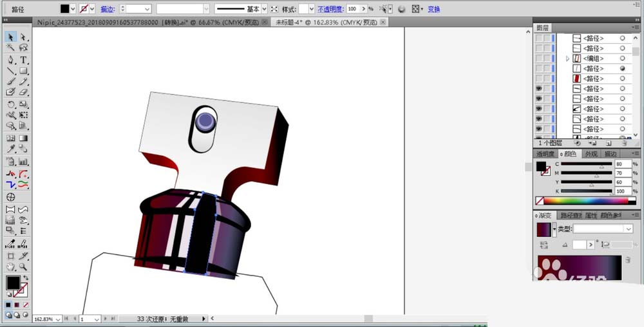Select the Paintbrush tool

tap(11, 82)
